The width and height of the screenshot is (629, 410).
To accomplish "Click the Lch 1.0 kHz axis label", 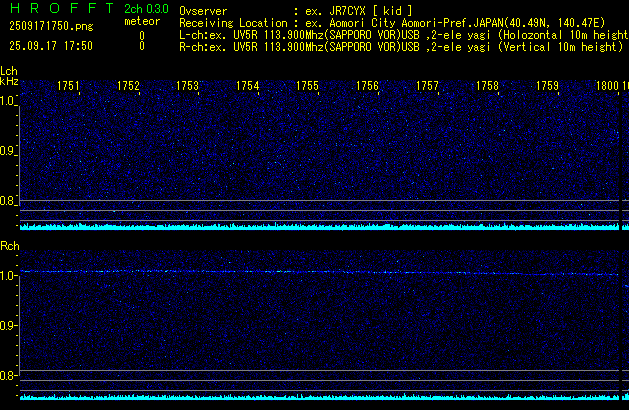I will 8,101.
